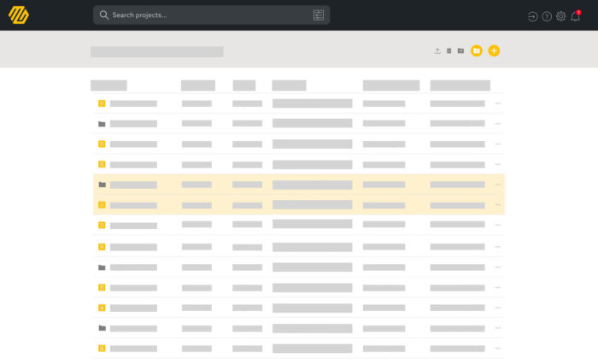
Task: Open three-dot menu of first table row
Action: pyautogui.click(x=498, y=103)
